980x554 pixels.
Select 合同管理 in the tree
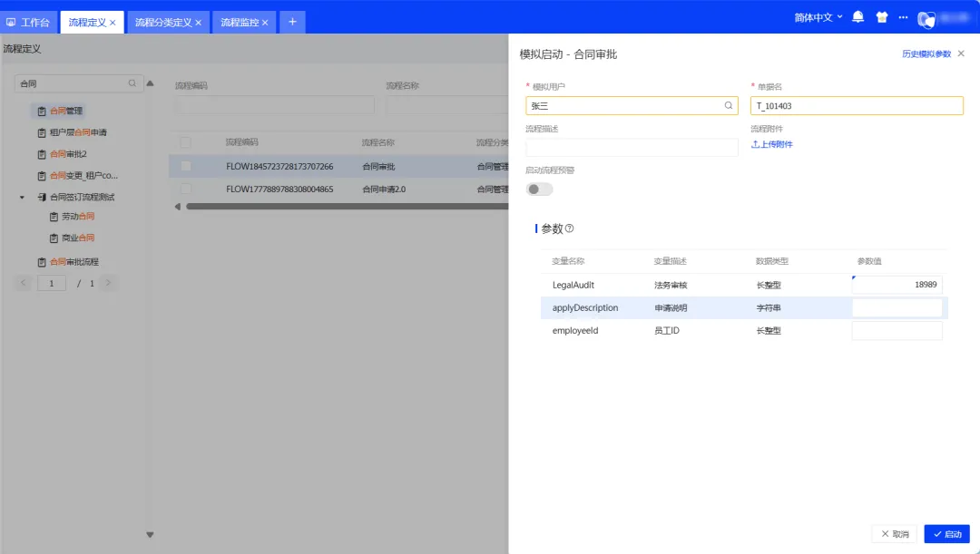point(65,112)
